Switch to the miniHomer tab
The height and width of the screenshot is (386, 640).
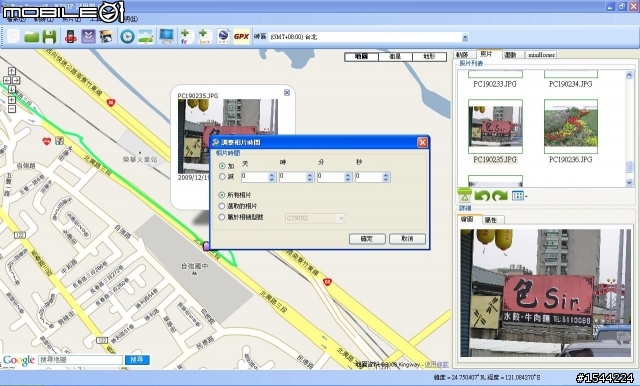(541, 55)
